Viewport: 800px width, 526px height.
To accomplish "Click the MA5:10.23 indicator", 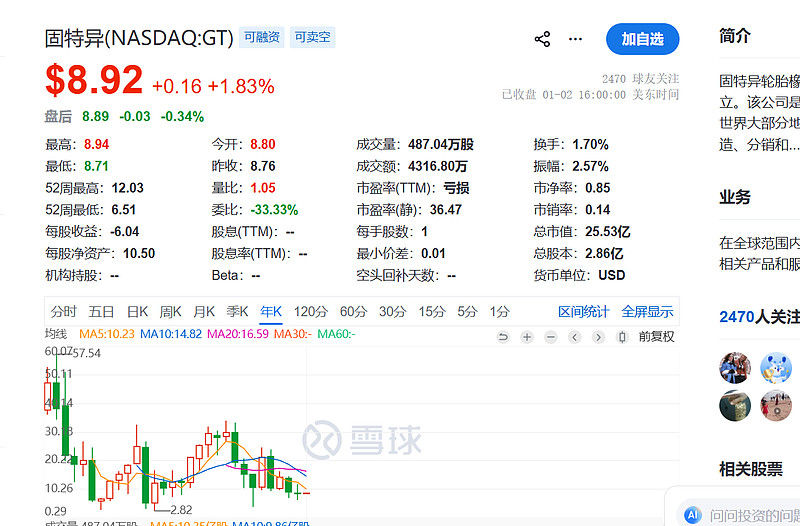I will tap(107, 334).
